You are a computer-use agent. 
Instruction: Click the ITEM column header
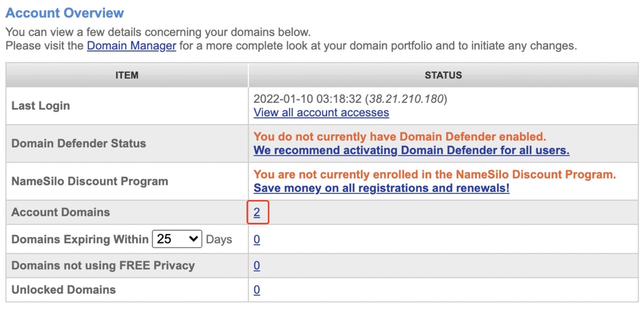pyautogui.click(x=127, y=75)
